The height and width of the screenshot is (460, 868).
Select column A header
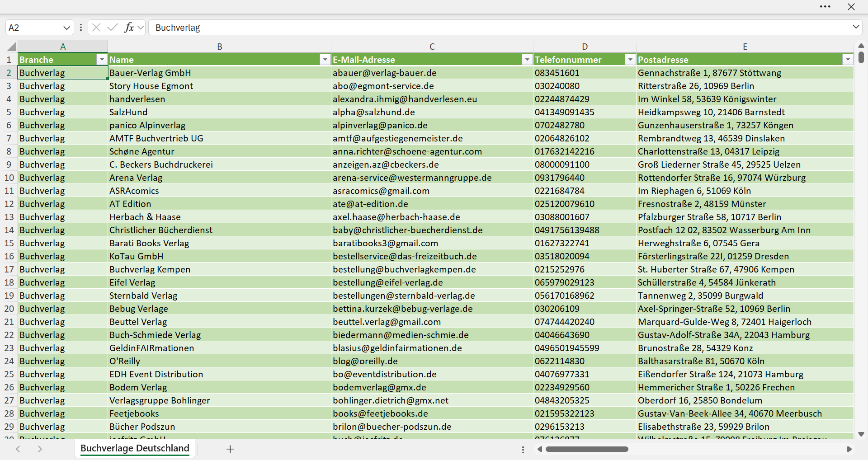[63, 47]
